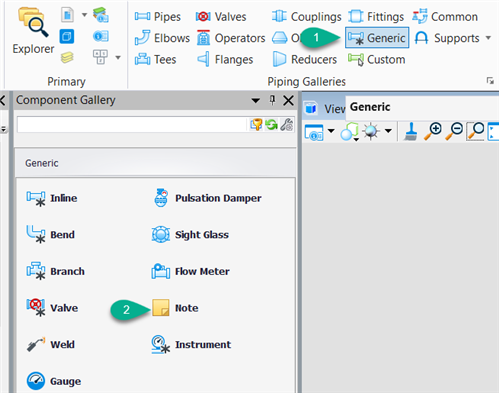This screenshot has height=393, width=499.
Task: Open gallery settings wrench icon
Action: pyautogui.click(x=287, y=125)
